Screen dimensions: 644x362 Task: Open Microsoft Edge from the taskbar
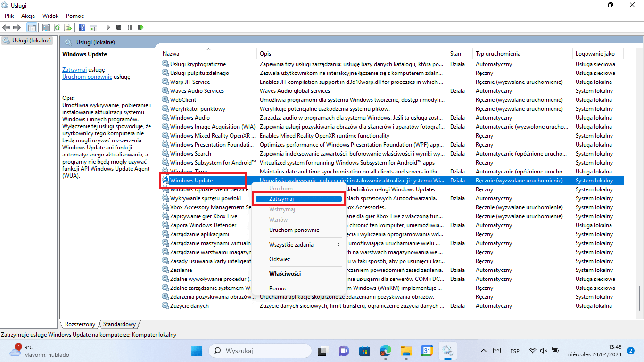386,351
